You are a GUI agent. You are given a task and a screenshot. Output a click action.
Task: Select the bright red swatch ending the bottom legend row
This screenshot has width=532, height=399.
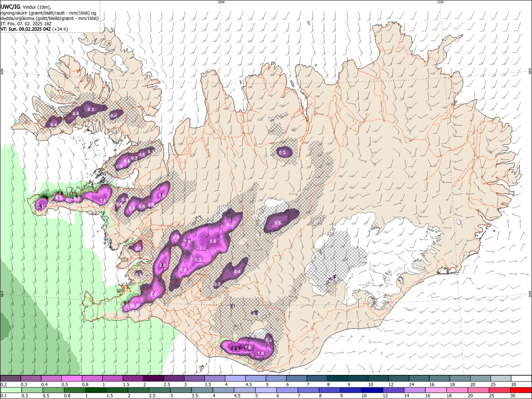click(x=521, y=390)
